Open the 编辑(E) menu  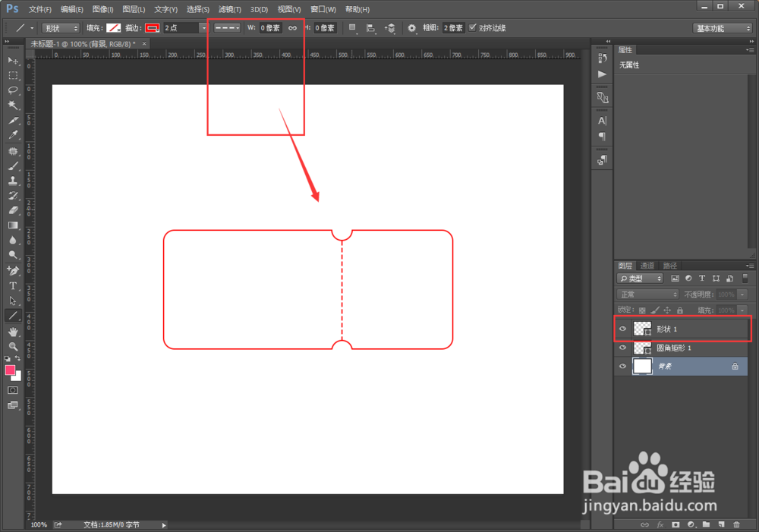coord(71,9)
